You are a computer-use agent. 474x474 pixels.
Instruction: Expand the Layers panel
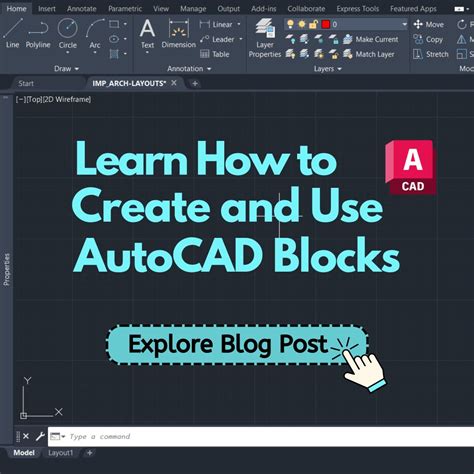[328, 69]
